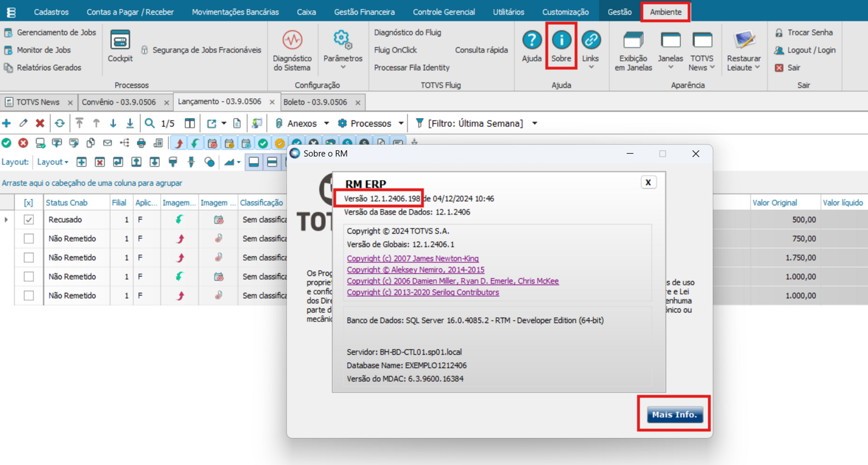
Task: Refresh the Lançamento list
Action: [60, 123]
